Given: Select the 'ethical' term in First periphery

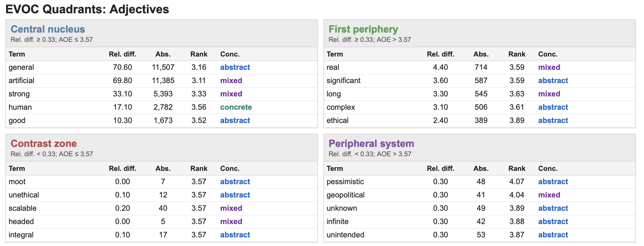Looking at the screenshot, I should pyautogui.click(x=338, y=120).
